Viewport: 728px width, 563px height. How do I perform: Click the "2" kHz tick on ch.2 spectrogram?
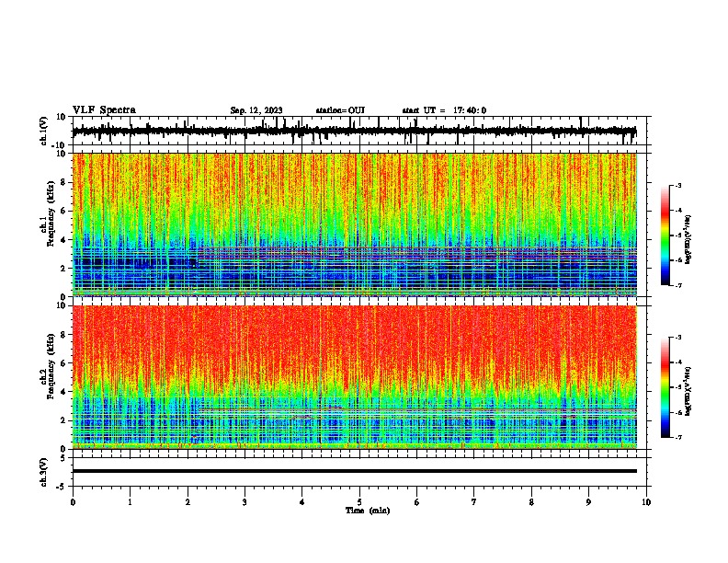point(63,420)
